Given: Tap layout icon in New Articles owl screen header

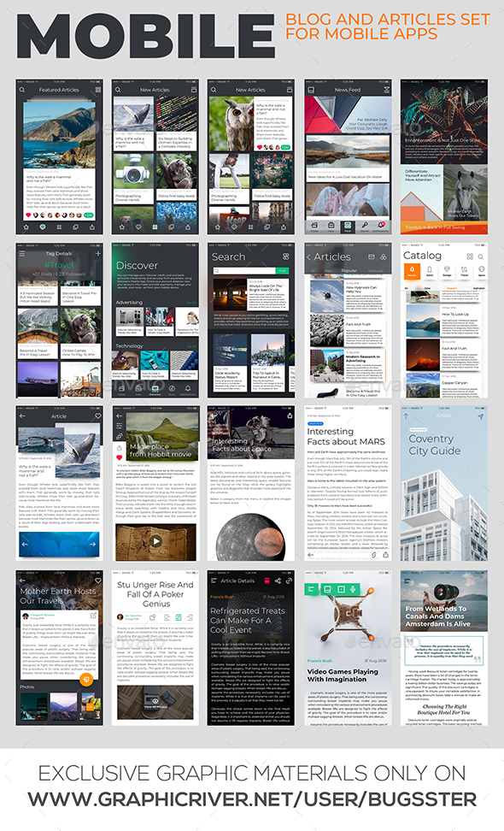Looking at the screenshot, I should point(290,90).
